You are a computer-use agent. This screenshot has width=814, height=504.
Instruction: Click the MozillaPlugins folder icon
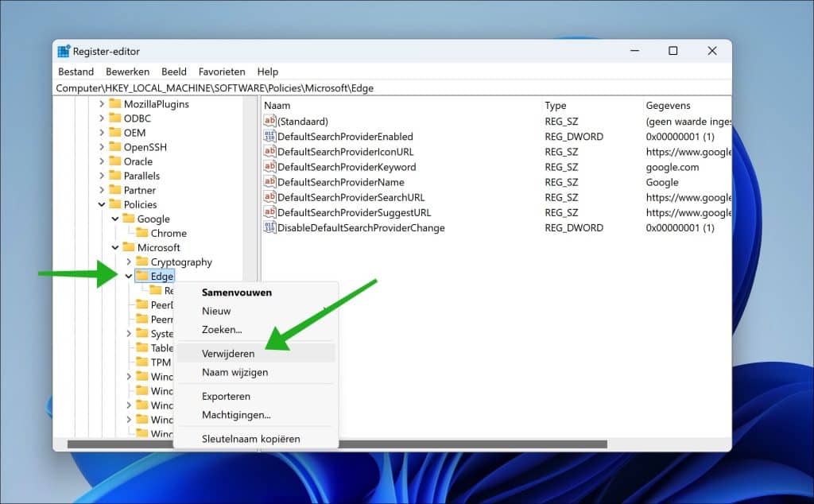[x=115, y=104]
